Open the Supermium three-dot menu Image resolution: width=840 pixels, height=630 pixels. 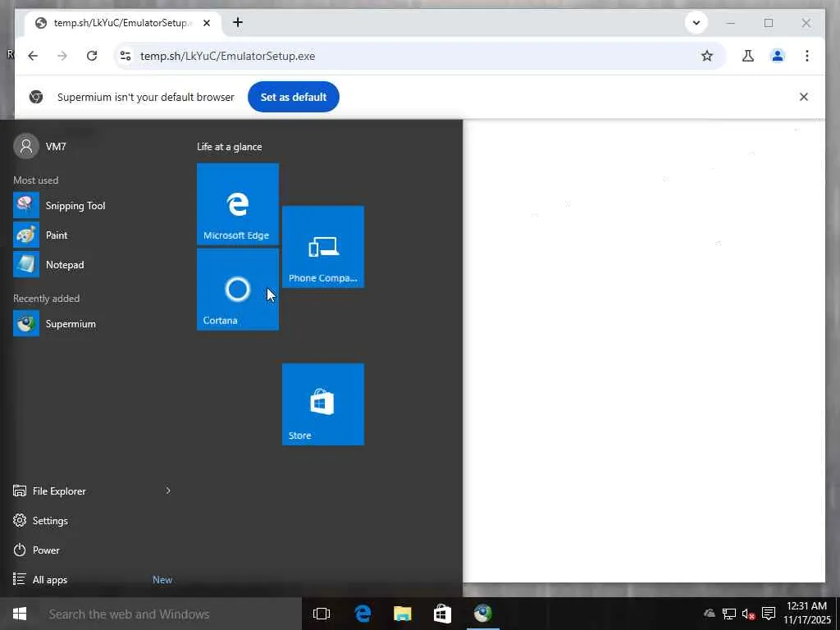(x=807, y=56)
